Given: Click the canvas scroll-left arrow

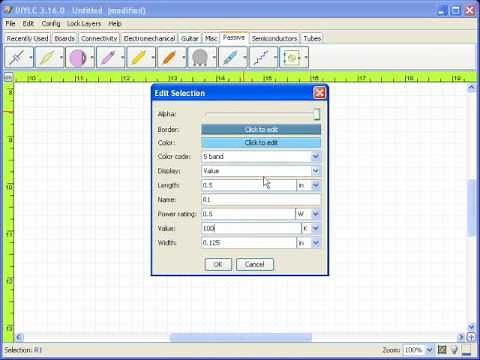Looking at the screenshot, I should (19, 337).
